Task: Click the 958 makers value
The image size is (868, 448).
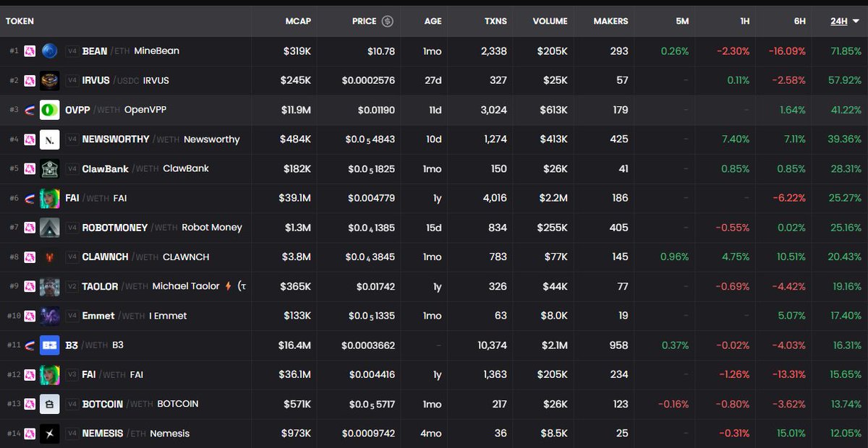Action: point(619,345)
